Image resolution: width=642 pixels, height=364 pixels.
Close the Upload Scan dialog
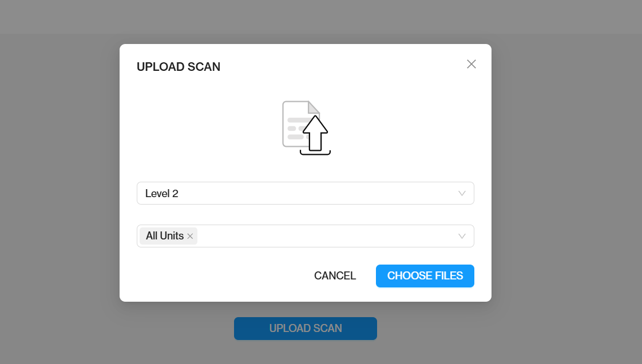[x=471, y=64]
